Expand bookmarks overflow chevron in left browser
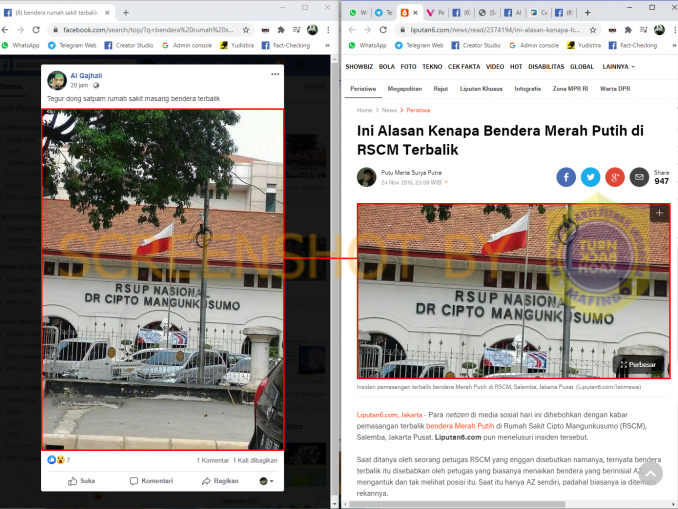Image resolution: width=678 pixels, height=509 pixels. coord(327,45)
